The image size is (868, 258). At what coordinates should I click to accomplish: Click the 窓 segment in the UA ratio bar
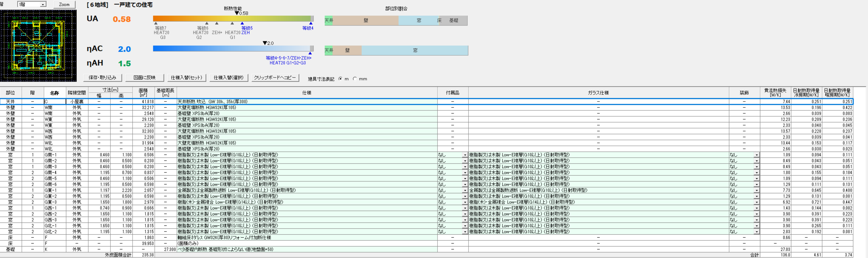pyautogui.click(x=419, y=21)
